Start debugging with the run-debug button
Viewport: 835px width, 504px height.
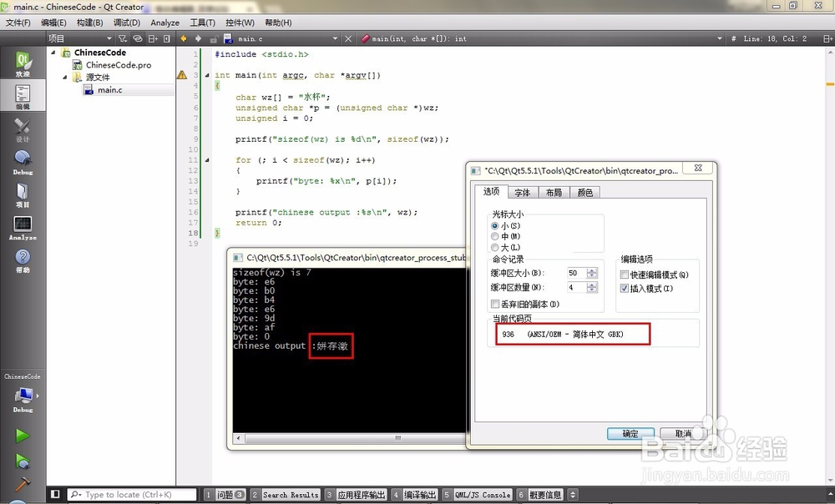point(23,461)
